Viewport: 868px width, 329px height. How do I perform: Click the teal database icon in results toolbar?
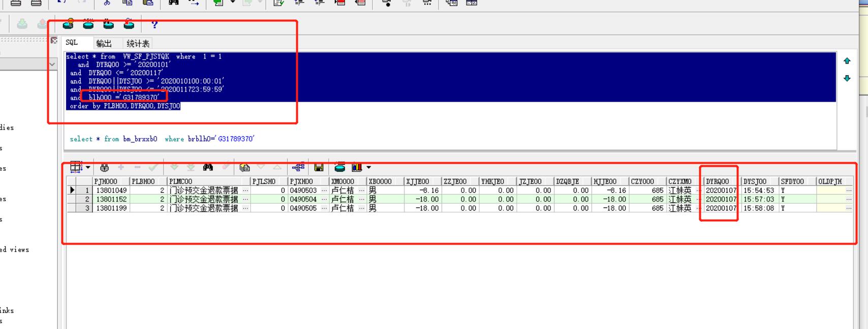pyautogui.click(x=340, y=167)
